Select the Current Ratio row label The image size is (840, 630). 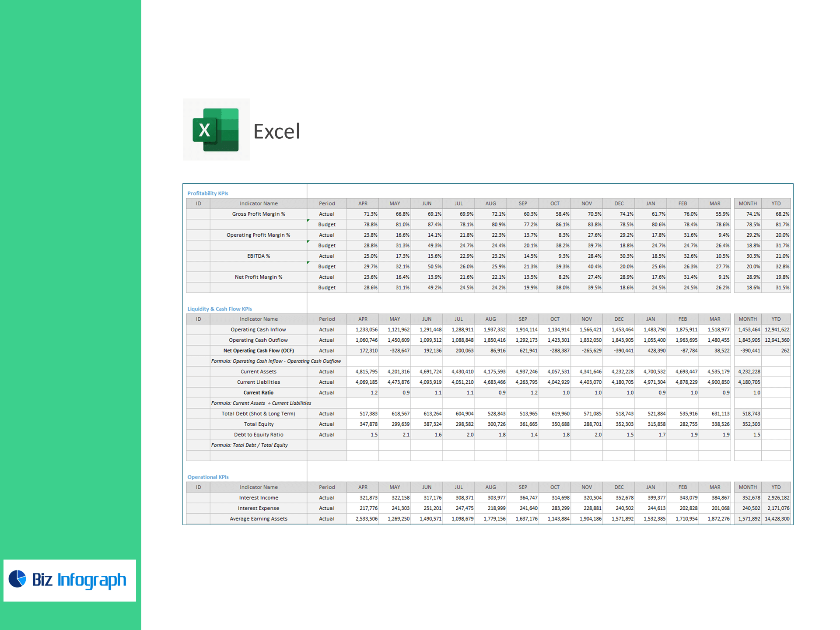click(258, 392)
